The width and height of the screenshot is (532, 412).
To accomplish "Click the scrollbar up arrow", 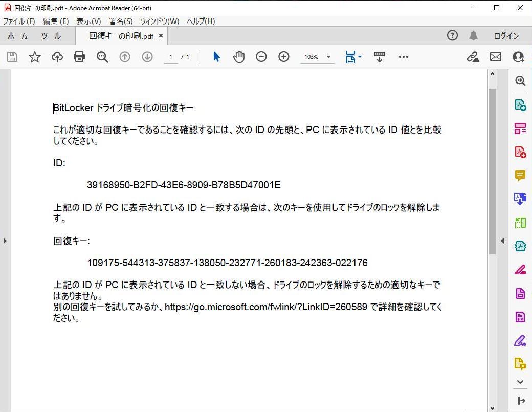I will [x=492, y=74].
